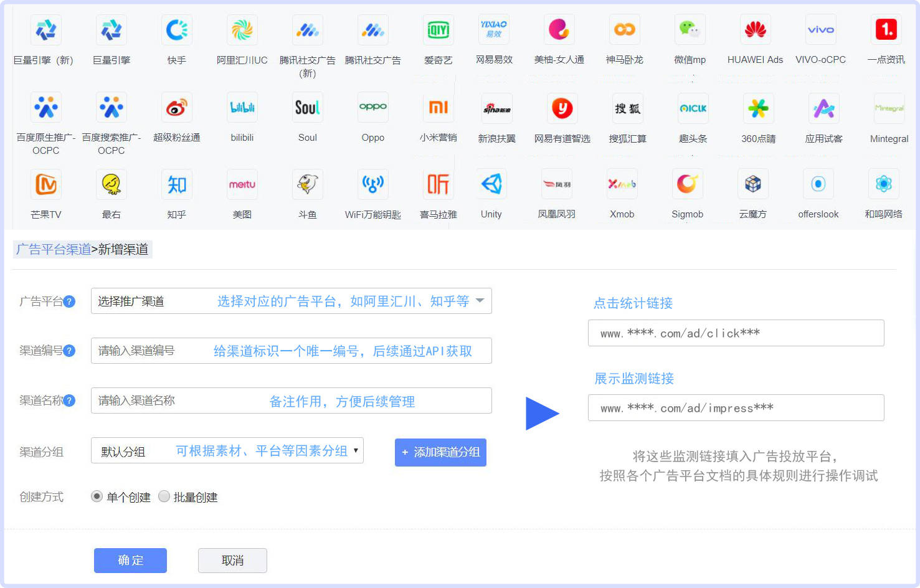Click the help icon beside 渠道编号
Image resolution: width=920 pixels, height=588 pixels.
coord(70,351)
